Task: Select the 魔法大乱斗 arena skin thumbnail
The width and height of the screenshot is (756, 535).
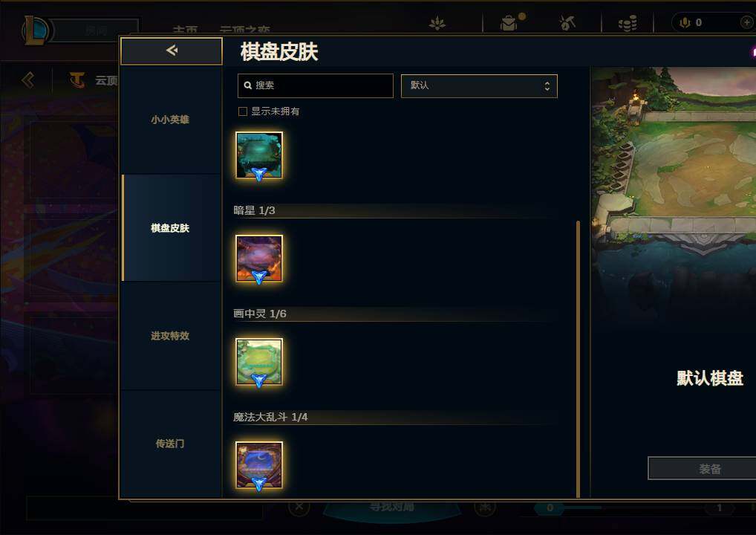Action: (259, 465)
